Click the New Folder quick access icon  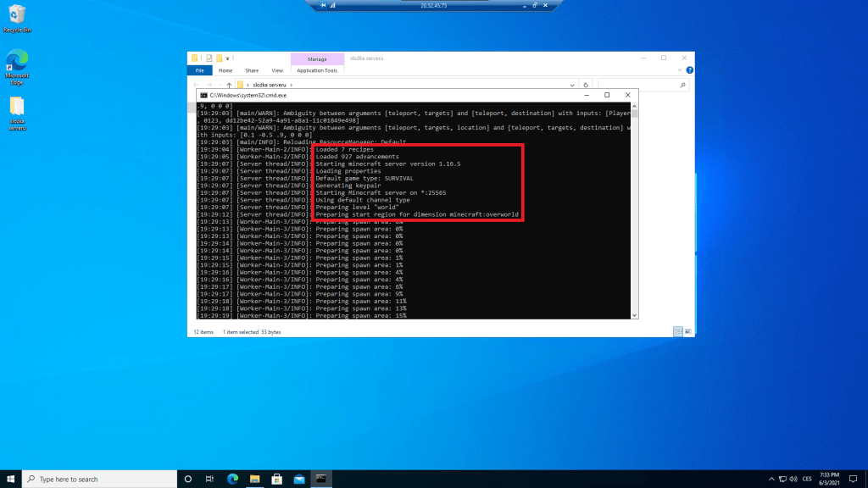click(x=220, y=58)
